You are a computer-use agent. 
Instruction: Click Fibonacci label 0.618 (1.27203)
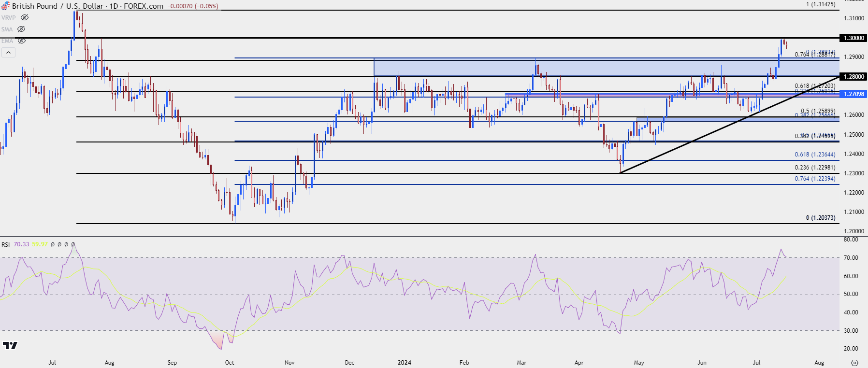coord(815,86)
